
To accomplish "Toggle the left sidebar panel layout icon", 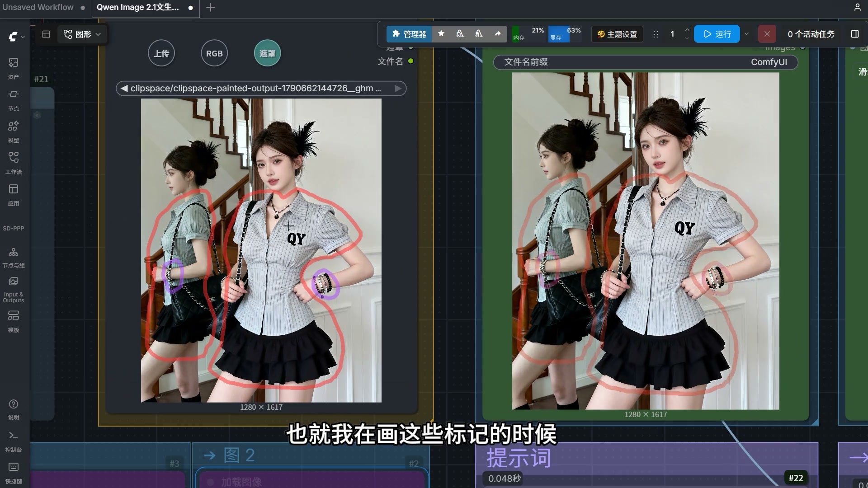I will pos(46,34).
